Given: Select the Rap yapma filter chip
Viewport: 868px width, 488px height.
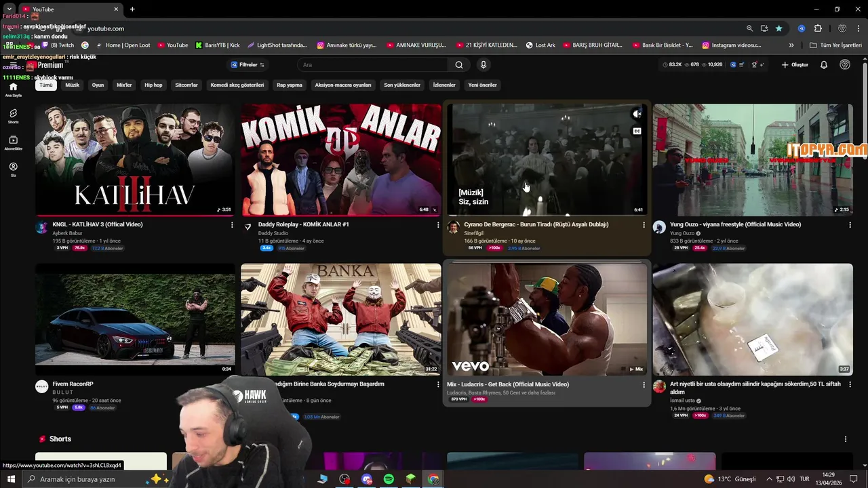Looking at the screenshot, I should 290,85.
